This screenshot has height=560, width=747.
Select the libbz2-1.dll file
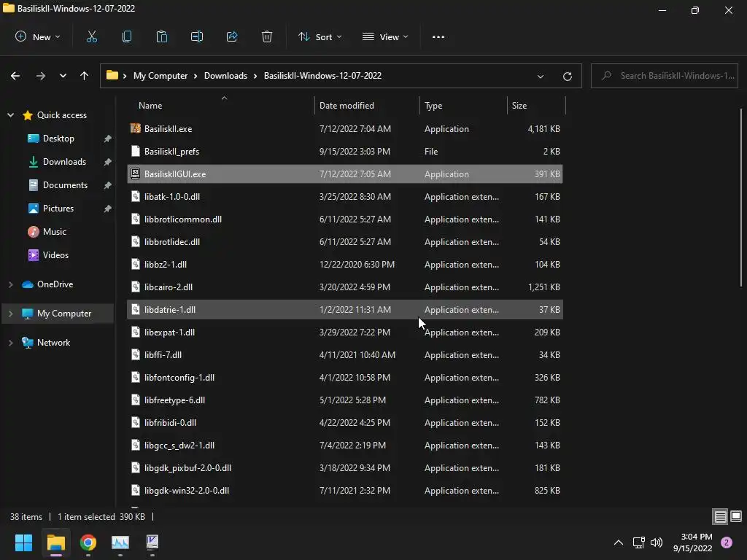pyautogui.click(x=345, y=264)
